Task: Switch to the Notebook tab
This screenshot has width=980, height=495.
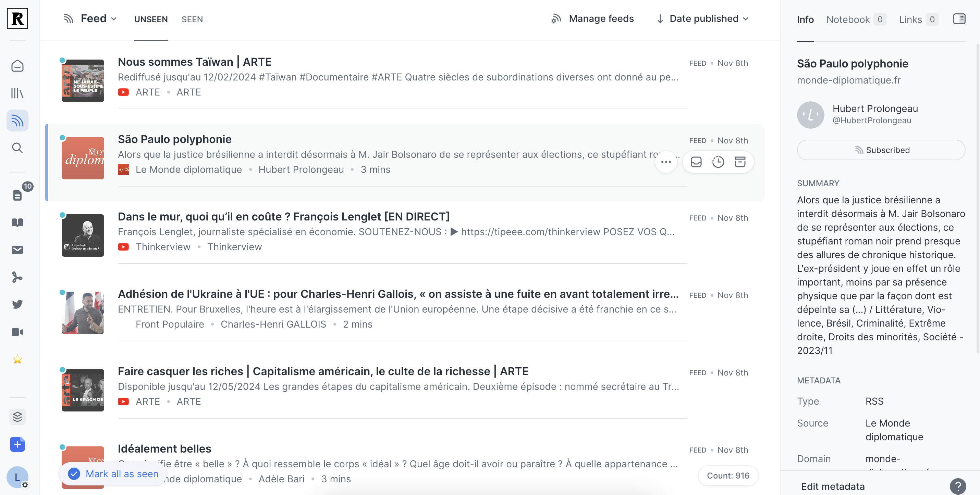Action: (x=848, y=20)
